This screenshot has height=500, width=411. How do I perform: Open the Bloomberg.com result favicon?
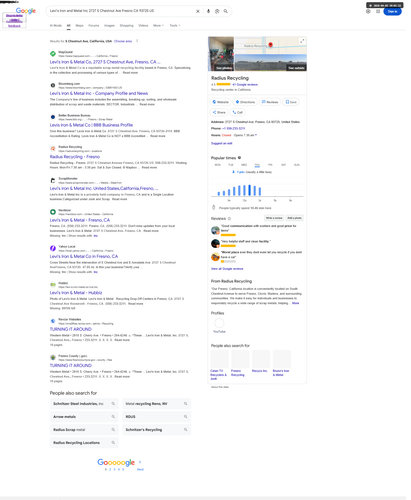pos(53,85)
